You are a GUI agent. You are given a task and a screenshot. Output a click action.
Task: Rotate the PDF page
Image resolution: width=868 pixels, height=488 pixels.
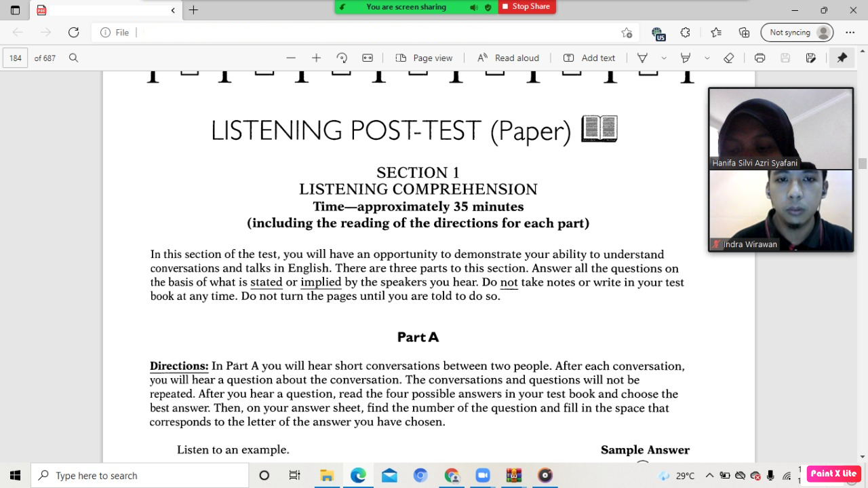click(342, 58)
